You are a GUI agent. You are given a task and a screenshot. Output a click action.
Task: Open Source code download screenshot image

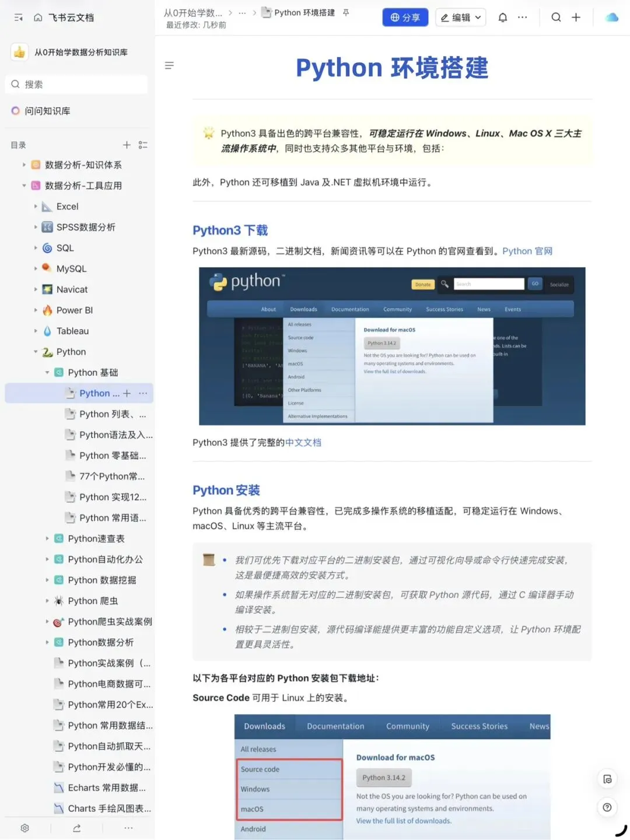click(393, 777)
